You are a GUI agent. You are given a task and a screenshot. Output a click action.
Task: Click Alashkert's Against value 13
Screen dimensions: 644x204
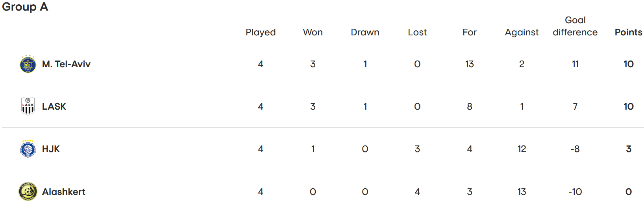click(522, 192)
